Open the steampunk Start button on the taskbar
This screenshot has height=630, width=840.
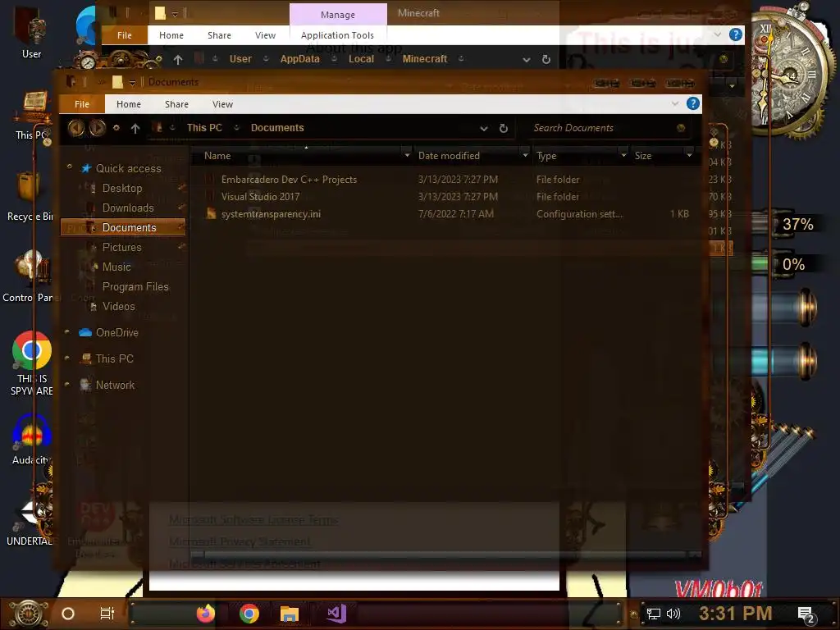pyautogui.click(x=29, y=614)
